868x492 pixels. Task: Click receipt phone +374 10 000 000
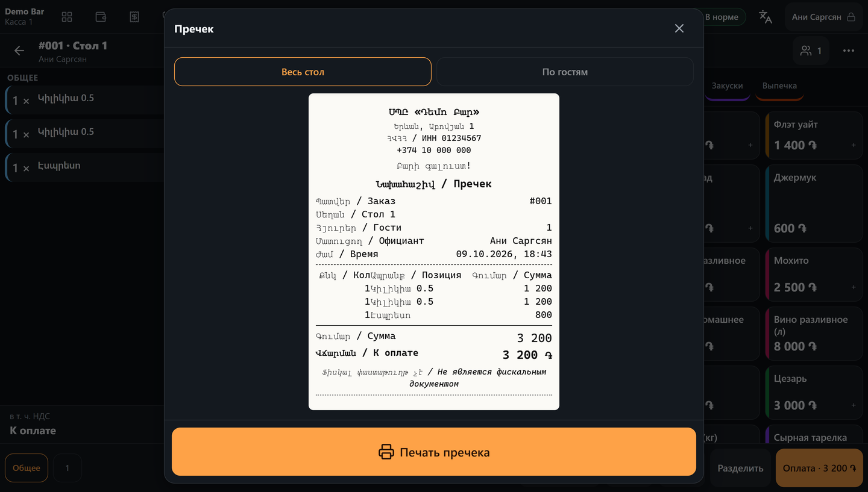(434, 151)
